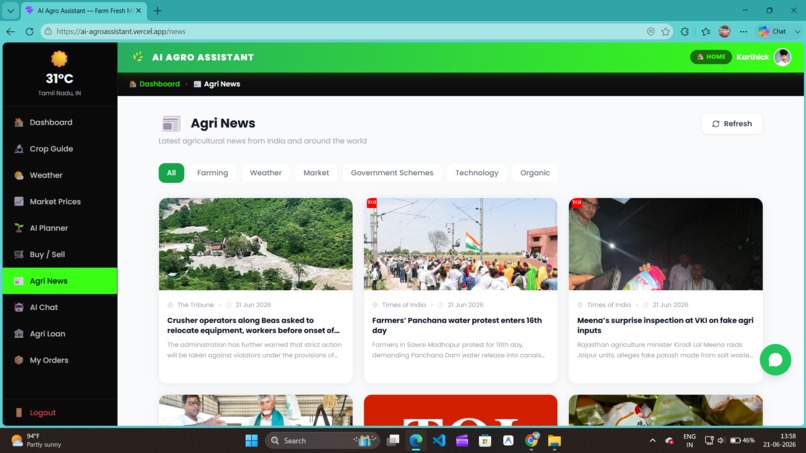Image resolution: width=806 pixels, height=453 pixels.
Task: Add page to favorites with star icon
Action: point(666,31)
